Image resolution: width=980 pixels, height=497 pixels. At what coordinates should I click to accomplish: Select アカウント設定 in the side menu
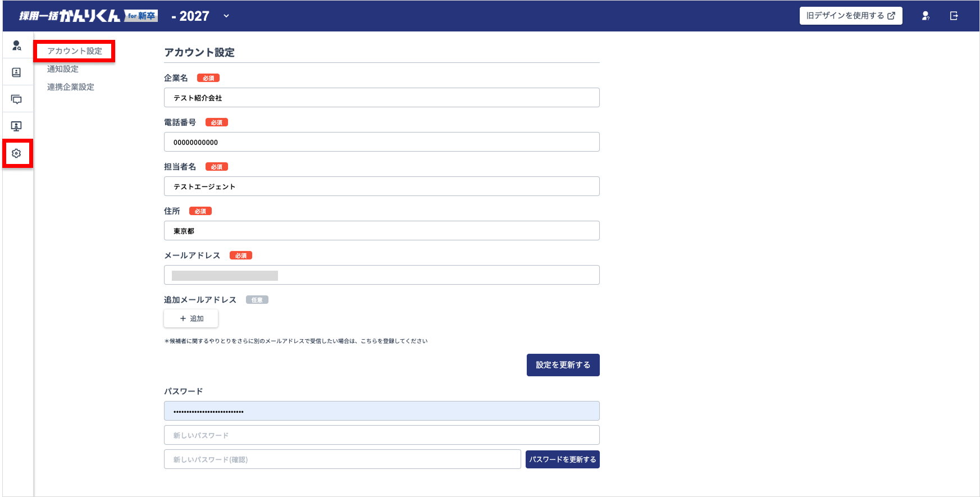tap(75, 51)
